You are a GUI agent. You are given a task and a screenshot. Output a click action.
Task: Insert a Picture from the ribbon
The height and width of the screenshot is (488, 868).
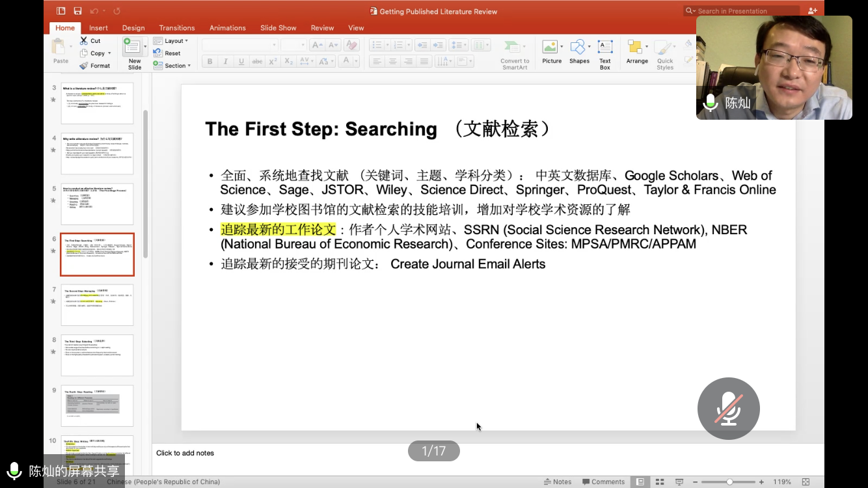click(551, 51)
